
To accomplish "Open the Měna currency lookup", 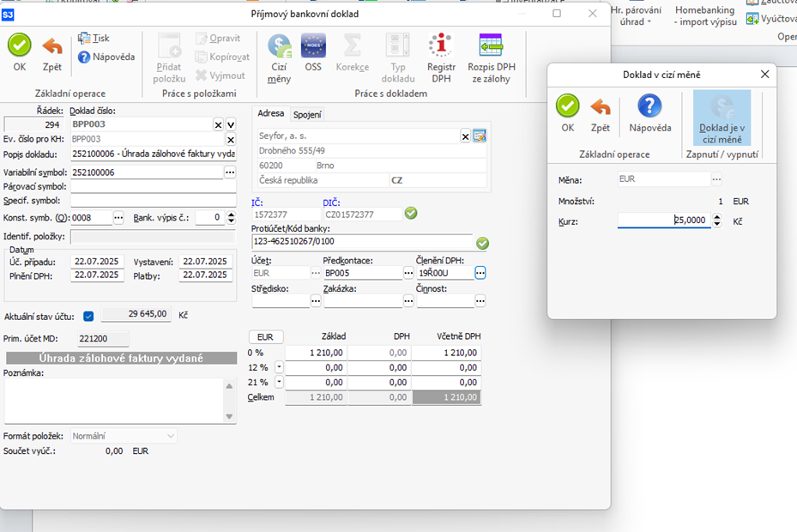I will coord(716,179).
